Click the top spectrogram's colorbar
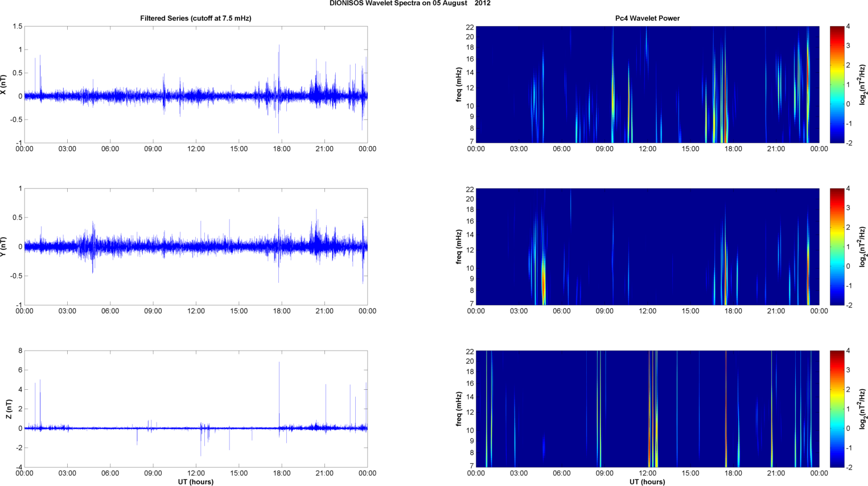 836,84
